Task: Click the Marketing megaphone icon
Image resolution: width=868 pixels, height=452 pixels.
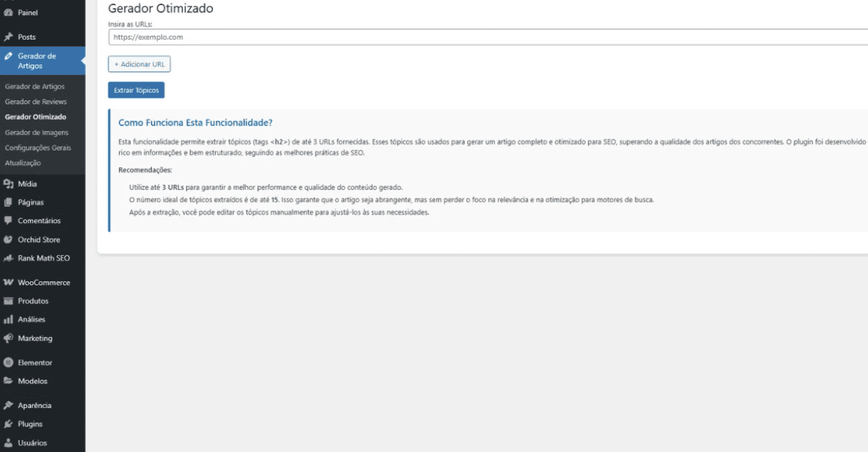Action: click(9, 338)
